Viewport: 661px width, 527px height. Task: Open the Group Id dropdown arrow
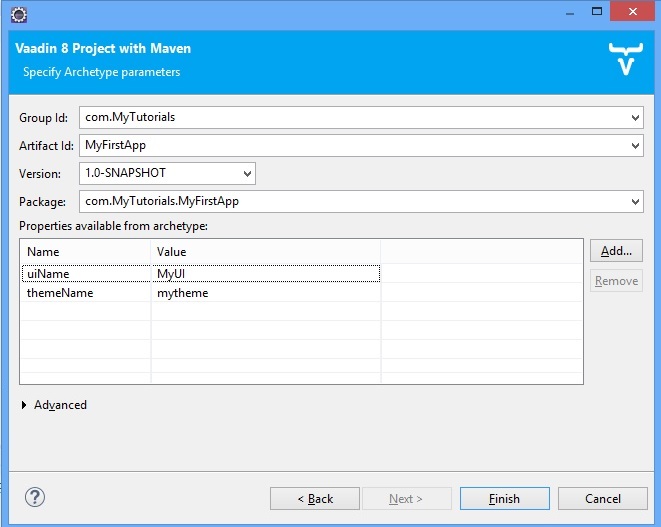pyautogui.click(x=635, y=118)
